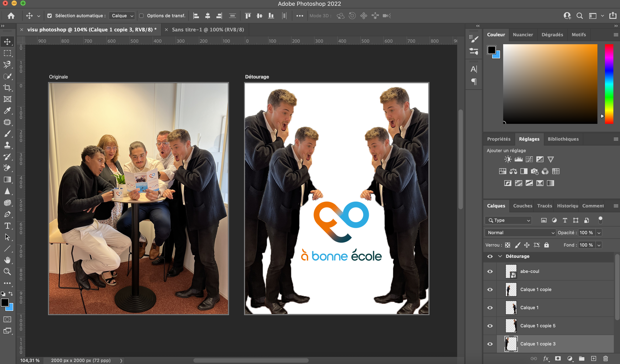Viewport: 620px width, 364px height.
Task: Go to the Home screen icon
Action: click(x=11, y=16)
